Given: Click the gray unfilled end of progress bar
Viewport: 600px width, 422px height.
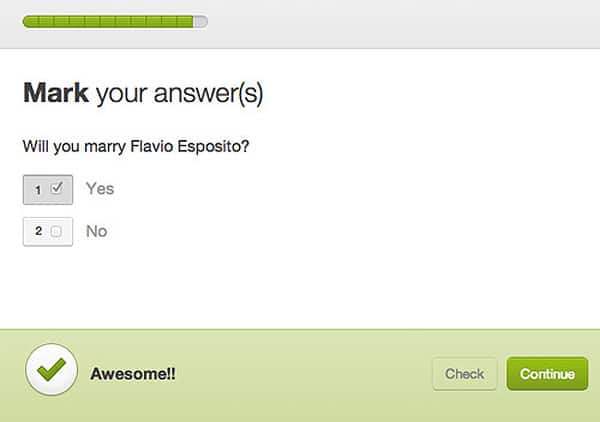Looking at the screenshot, I should (x=201, y=20).
